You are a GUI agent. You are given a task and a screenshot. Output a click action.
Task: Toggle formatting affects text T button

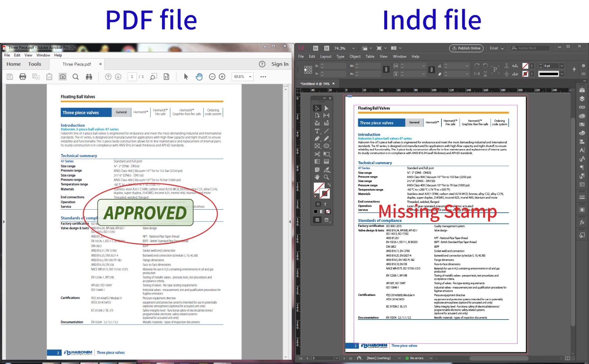click(325, 204)
